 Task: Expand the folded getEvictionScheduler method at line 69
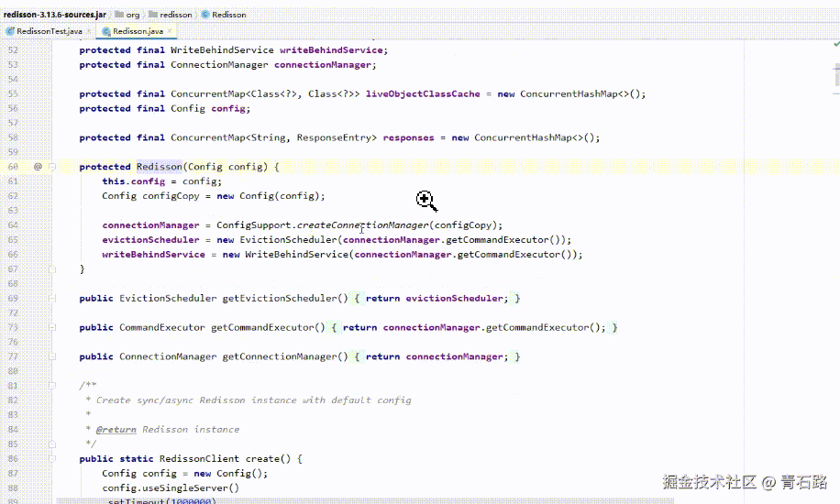pyautogui.click(x=52, y=298)
